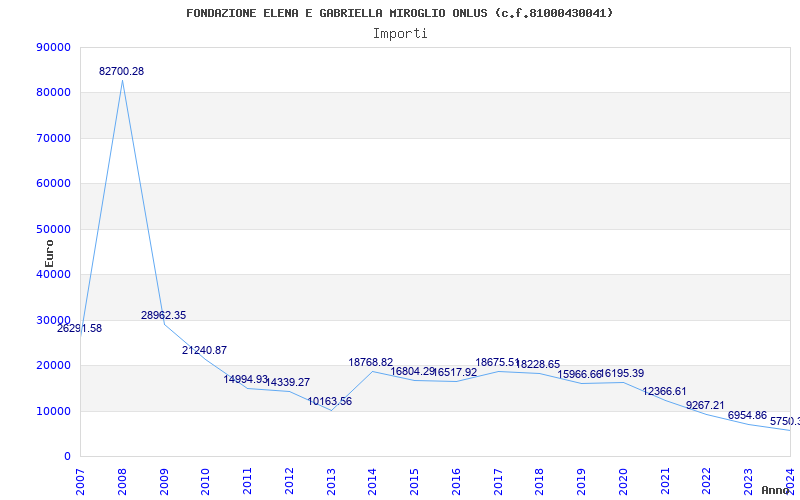The width and height of the screenshot is (800, 500).
Task: Click x-axis year 2010
Action: pos(205,482)
